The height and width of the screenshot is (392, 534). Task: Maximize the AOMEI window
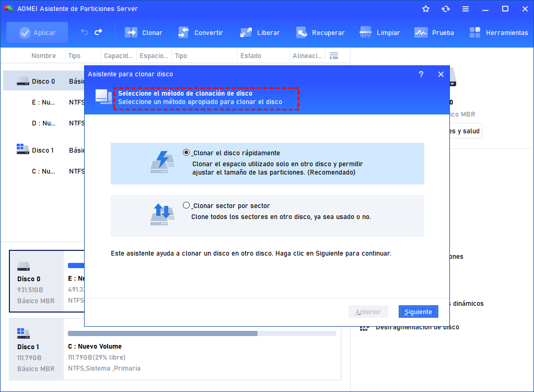click(505, 9)
